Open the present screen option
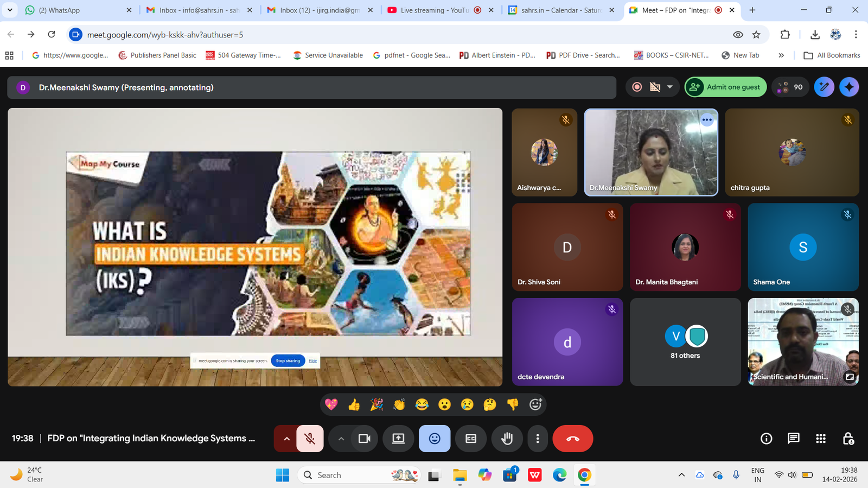The width and height of the screenshot is (868, 488). pos(398,439)
